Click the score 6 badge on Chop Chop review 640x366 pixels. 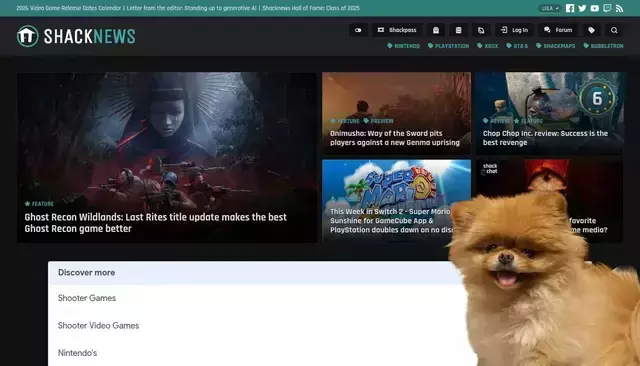coord(597,98)
